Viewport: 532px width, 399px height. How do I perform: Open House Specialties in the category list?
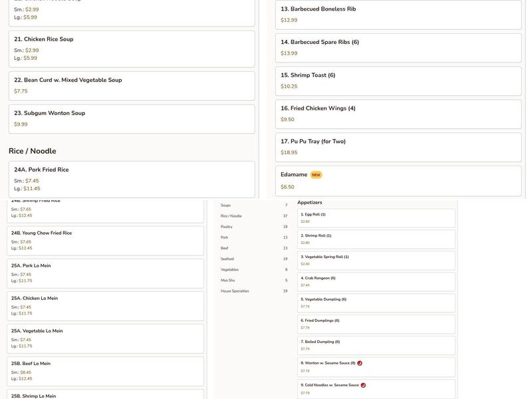(235, 291)
